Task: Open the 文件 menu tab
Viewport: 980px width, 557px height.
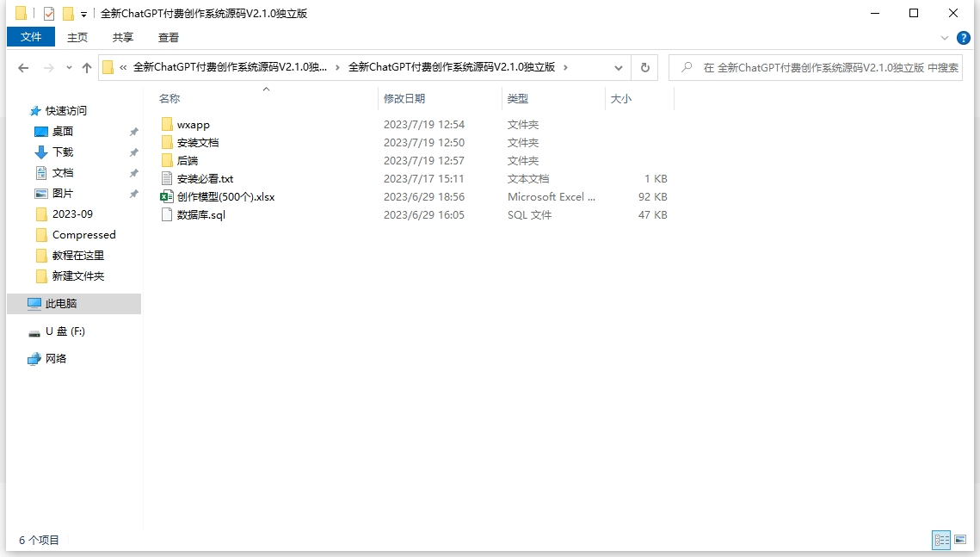Action: pyautogui.click(x=31, y=37)
